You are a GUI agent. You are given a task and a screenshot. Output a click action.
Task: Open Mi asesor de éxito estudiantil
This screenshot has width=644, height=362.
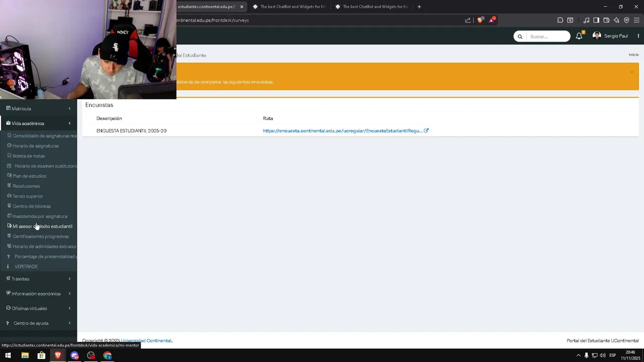click(x=39, y=226)
